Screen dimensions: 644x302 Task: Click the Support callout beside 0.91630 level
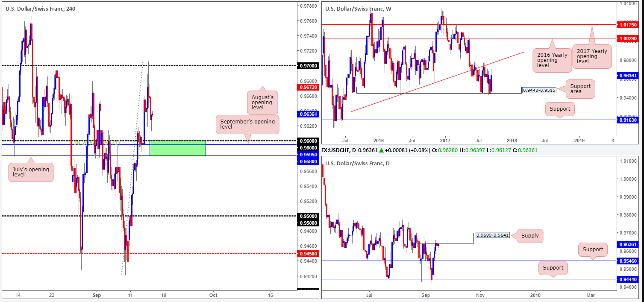tap(560, 109)
